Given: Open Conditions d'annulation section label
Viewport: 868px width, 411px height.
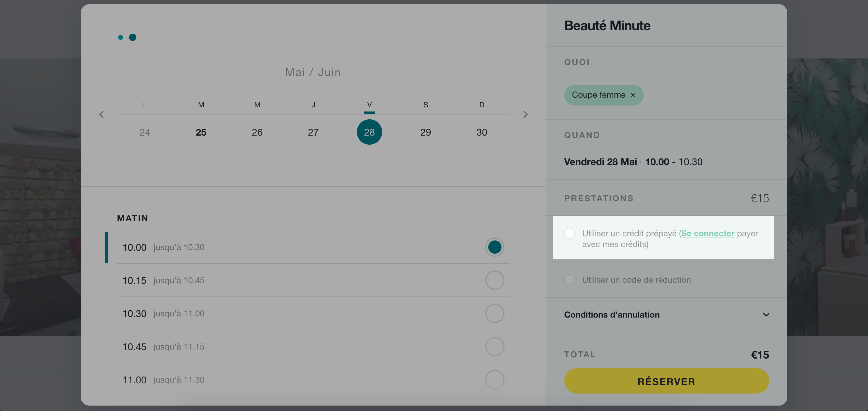Looking at the screenshot, I should pos(612,315).
